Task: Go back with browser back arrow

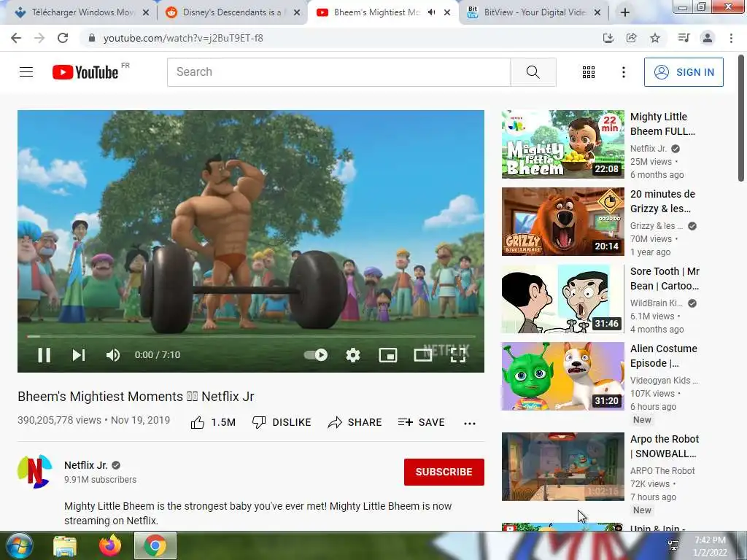Action: [16, 38]
